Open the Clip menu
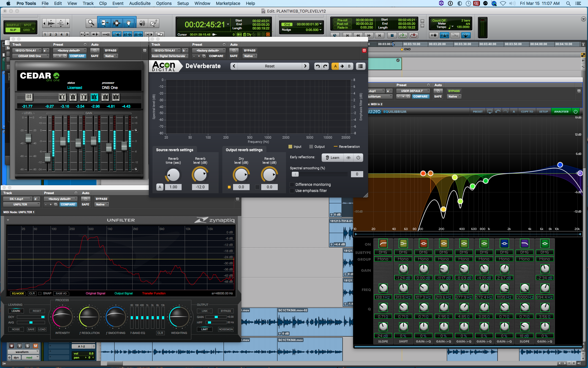588x368 pixels. (103, 3)
